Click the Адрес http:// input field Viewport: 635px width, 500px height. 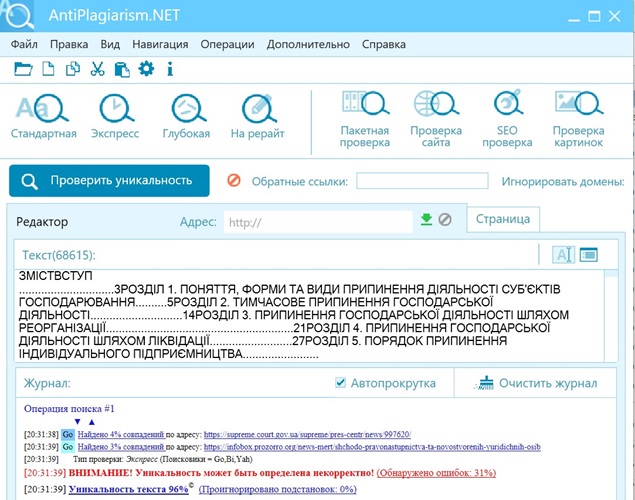[x=318, y=222]
